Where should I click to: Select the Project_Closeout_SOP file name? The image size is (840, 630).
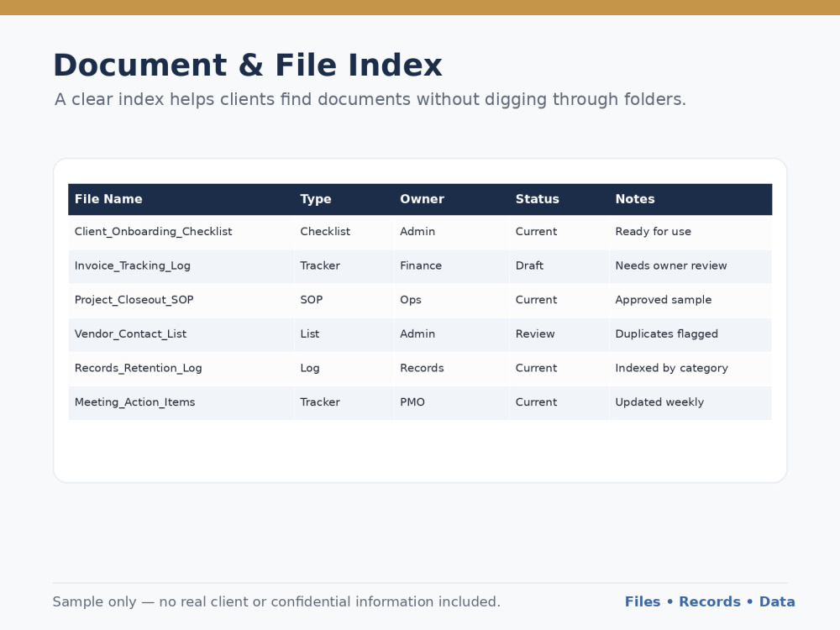pyautogui.click(x=134, y=300)
